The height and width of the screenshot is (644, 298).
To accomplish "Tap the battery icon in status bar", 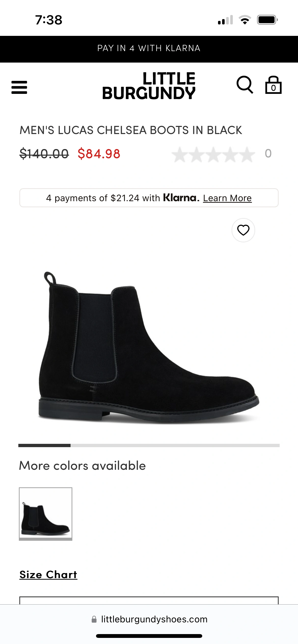I will pyautogui.click(x=267, y=20).
